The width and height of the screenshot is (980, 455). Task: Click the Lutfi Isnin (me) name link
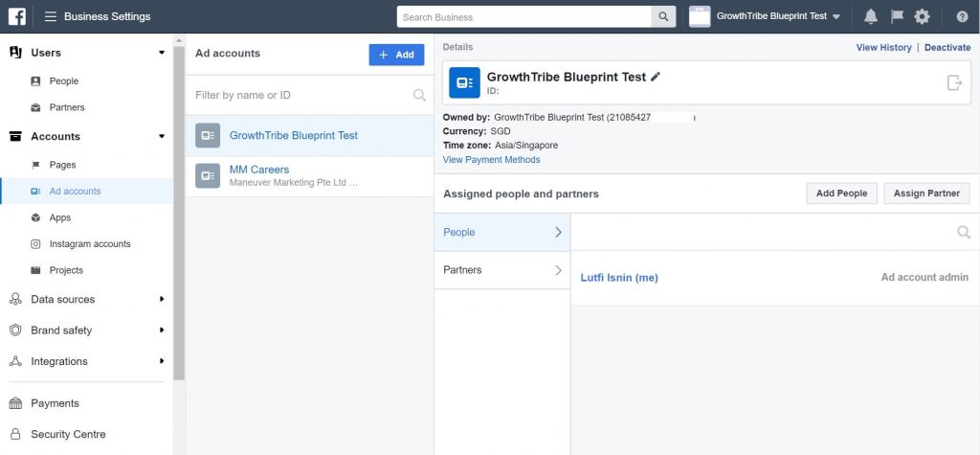point(619,277)
